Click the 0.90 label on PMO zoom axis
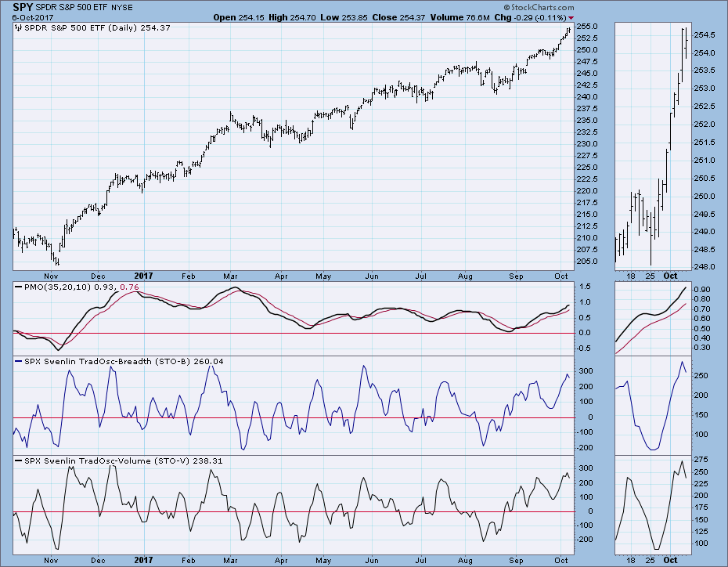Image resolution: width=728 pixels, height=567 pixels. tap(702, 289)
